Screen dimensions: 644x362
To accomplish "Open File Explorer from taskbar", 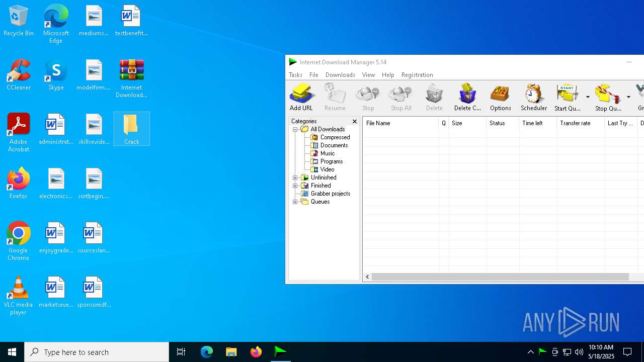I will tap(231, 352).
